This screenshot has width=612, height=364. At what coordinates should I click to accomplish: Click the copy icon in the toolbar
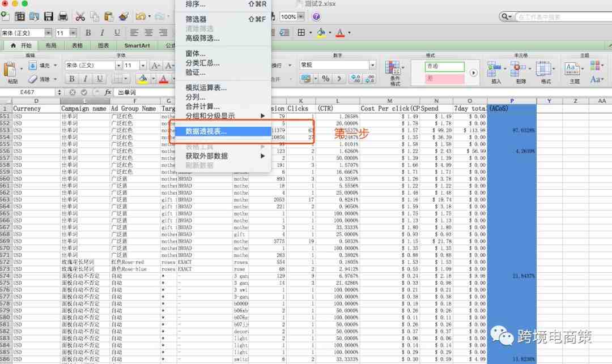95,16
